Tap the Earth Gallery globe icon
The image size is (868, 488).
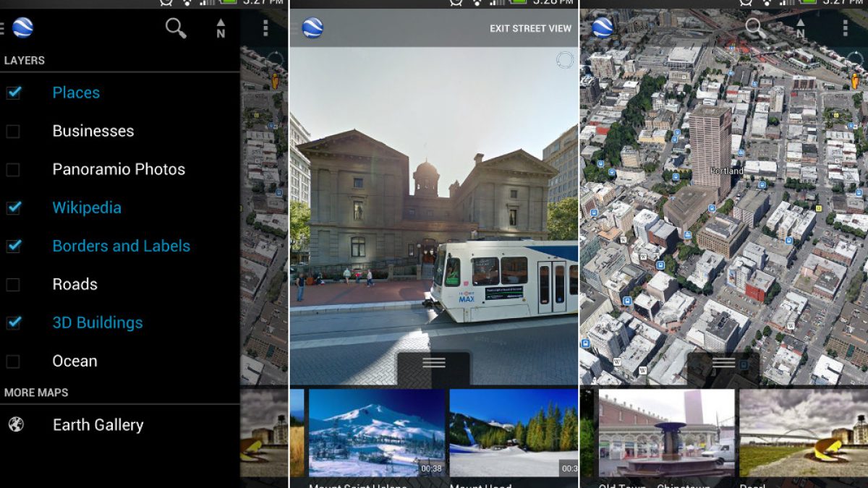pyautogui.click(x=15, y=424)
